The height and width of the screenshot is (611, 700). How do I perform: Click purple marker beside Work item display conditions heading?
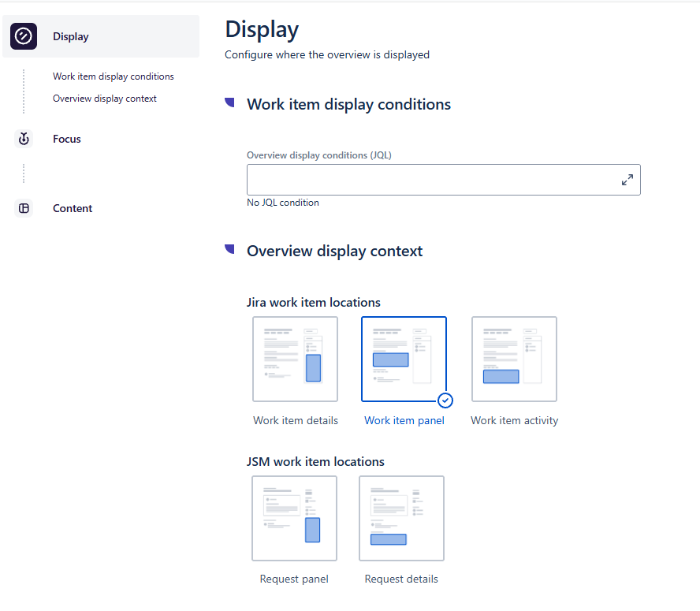pos(230,102)
